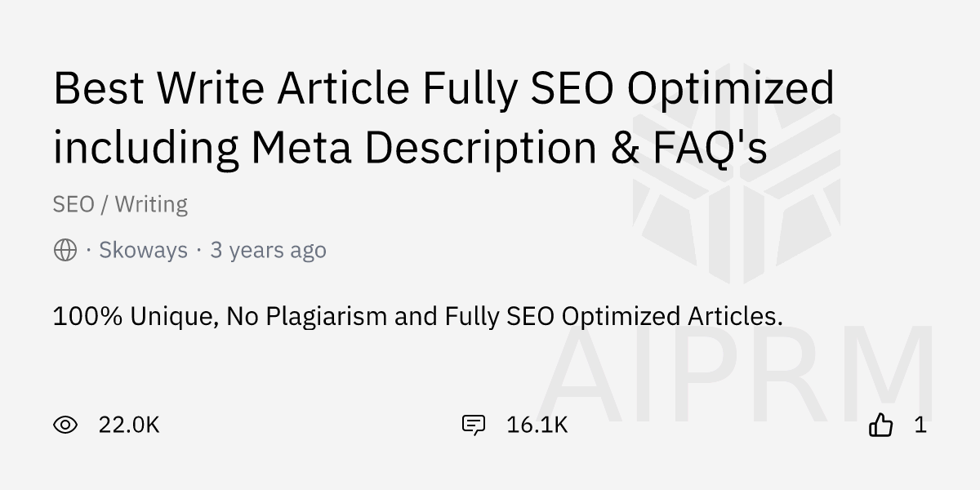Click the globe public visibility icon
980x490 pixels.
pyautogui.click(x=65, y=250)
